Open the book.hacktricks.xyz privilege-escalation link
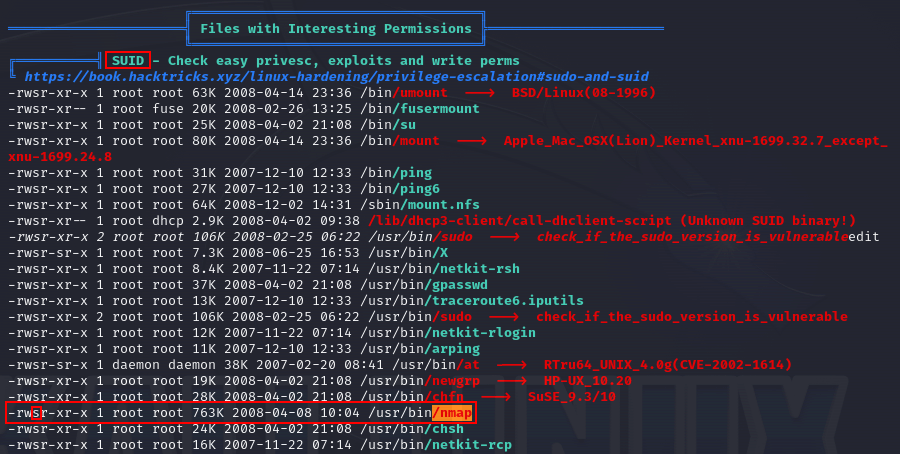 [x=336, y=77]
